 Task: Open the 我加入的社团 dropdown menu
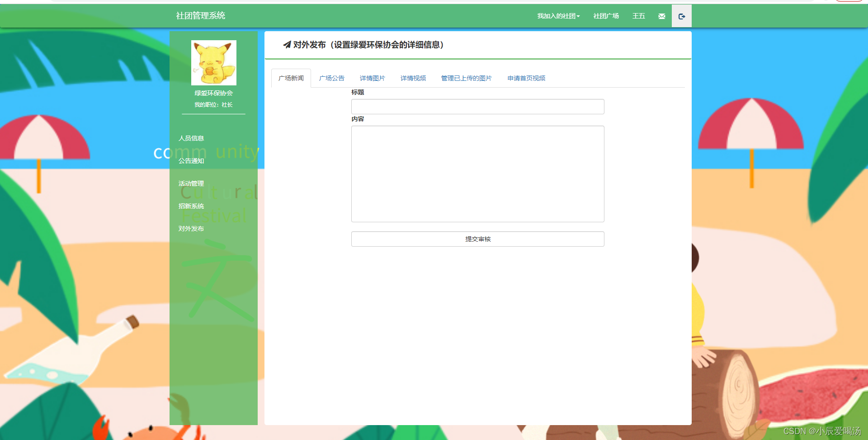point(558,16)
